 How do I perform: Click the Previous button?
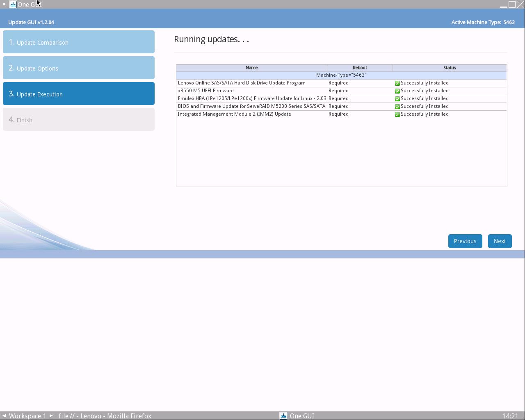[465, 241]
